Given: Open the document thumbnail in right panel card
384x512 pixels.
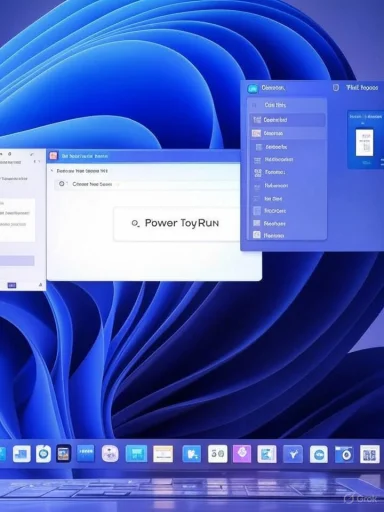Looking at the screenshot, I should [x=364, y=143].
